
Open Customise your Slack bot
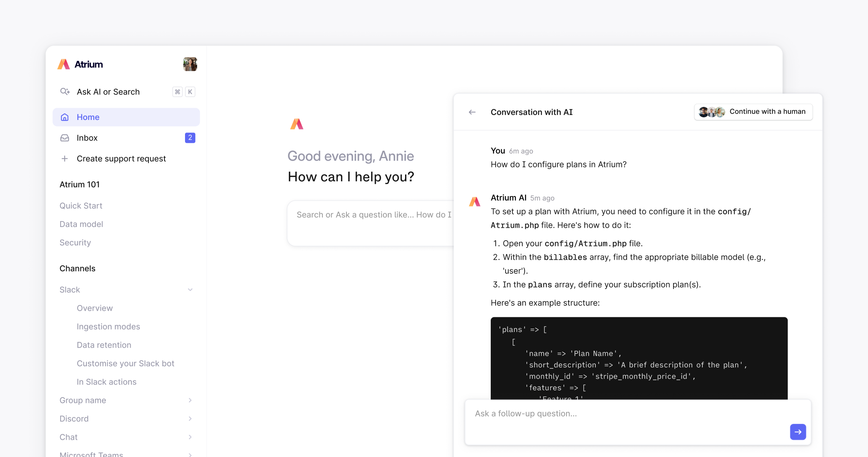[x=125, y=364]
